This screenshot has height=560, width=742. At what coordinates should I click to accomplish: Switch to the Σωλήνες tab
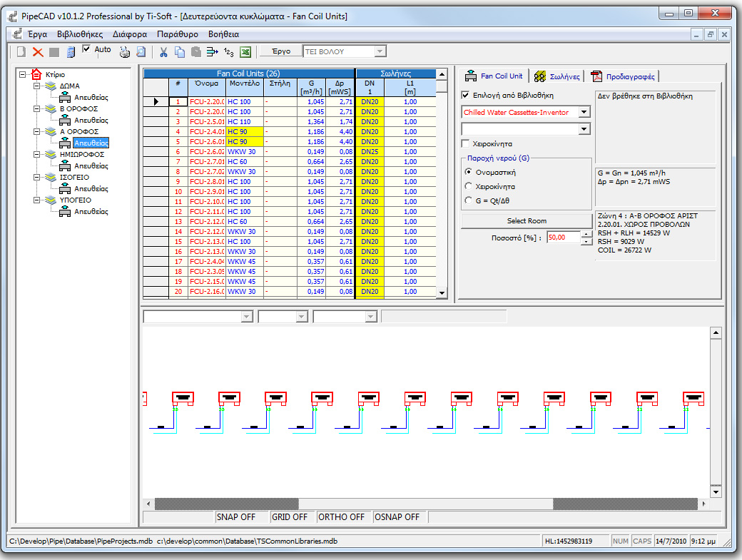[x=563, y=75]
